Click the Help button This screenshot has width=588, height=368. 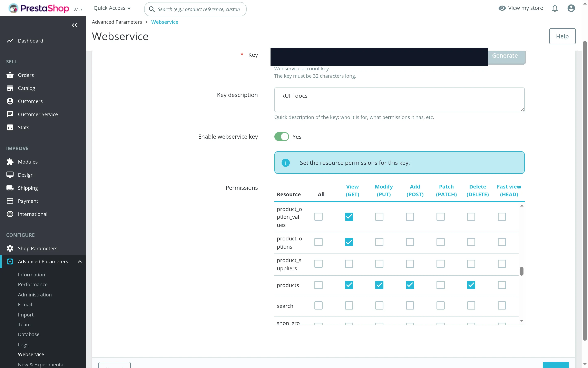click(x=562, y=36)
